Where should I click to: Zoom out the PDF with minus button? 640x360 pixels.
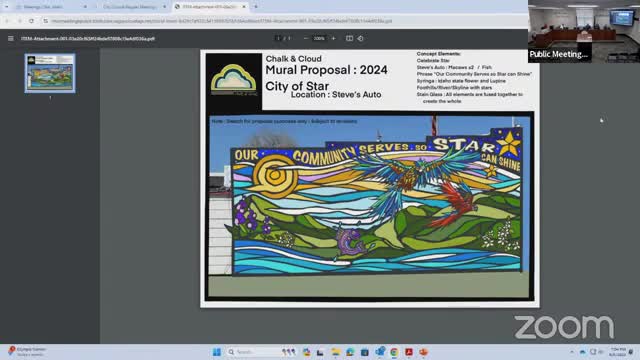coord(306,38)
